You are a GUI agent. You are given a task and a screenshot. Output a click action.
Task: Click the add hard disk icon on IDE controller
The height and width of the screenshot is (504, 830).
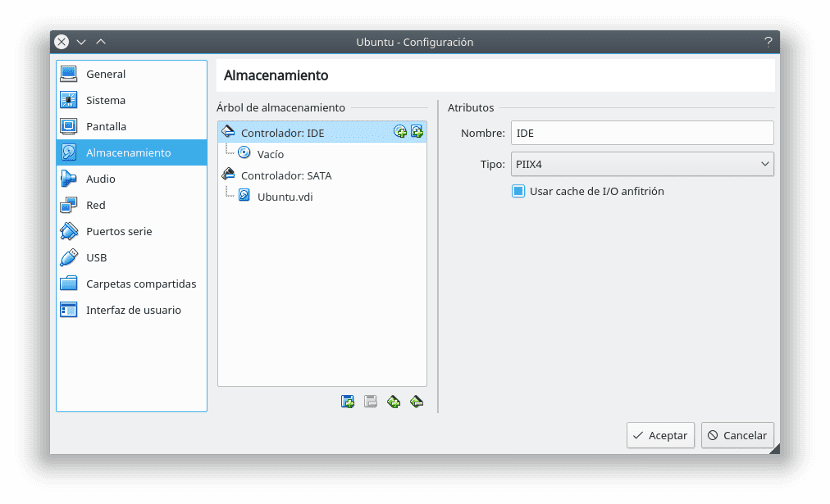click(x=417, y=132)
